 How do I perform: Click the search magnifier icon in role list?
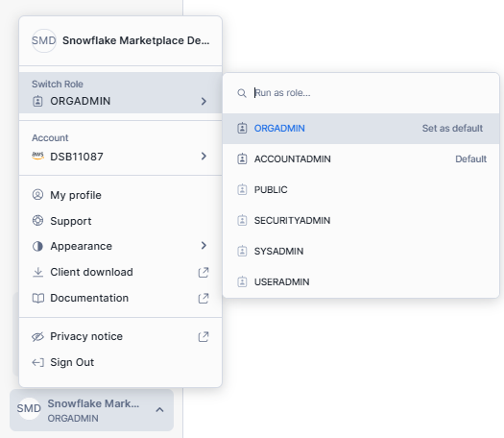(242, 93)
